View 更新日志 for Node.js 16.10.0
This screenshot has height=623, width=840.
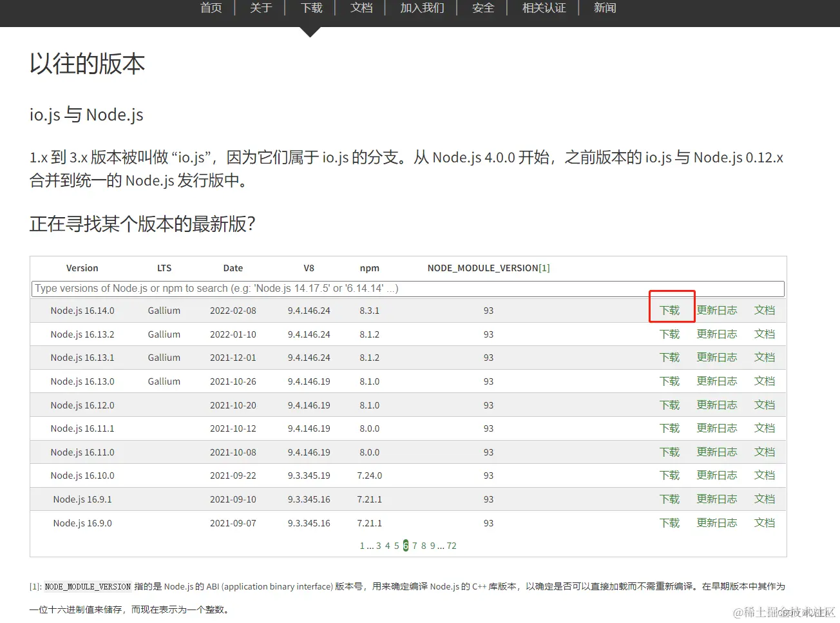coord(716,475)
